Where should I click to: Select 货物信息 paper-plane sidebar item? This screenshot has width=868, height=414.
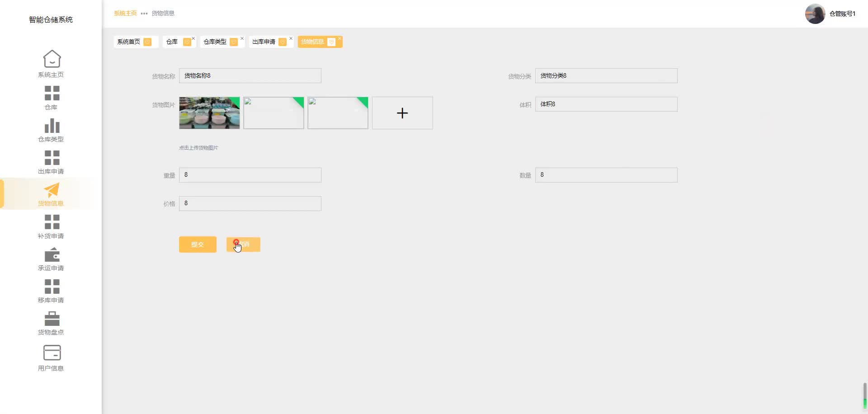tap(51, 194)
